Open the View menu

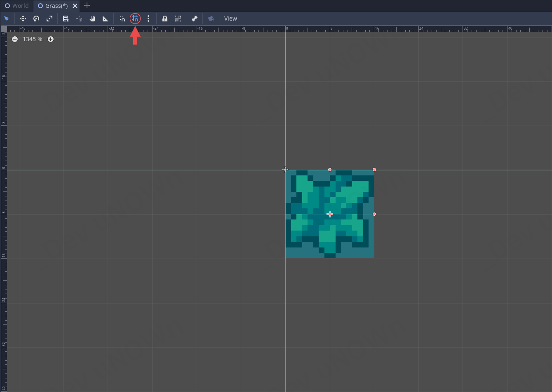[230, 19]
